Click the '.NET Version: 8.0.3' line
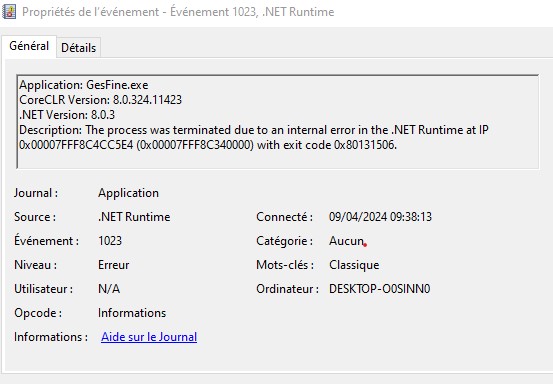 (67, 115)
